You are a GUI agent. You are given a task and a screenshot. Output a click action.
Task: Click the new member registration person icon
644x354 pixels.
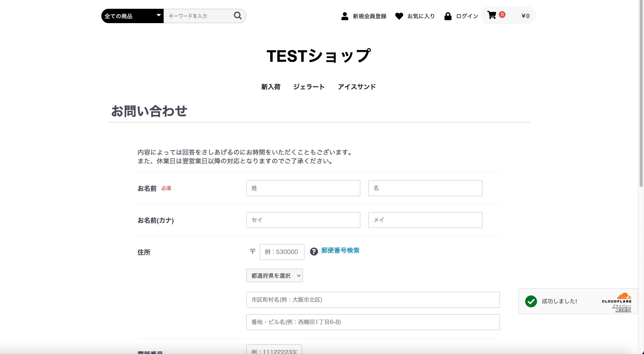(345, 16)
